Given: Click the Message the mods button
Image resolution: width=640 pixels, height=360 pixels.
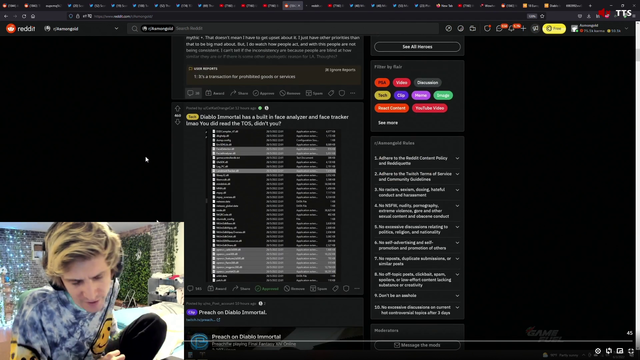Looking at the screenshot, I should coord(417,345).
